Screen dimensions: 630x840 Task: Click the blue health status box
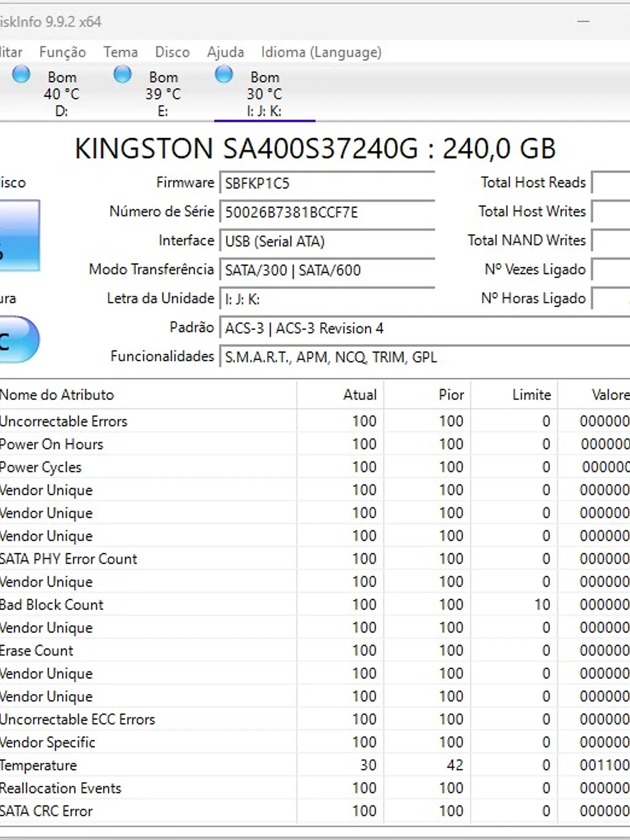[x=20, y=235]
